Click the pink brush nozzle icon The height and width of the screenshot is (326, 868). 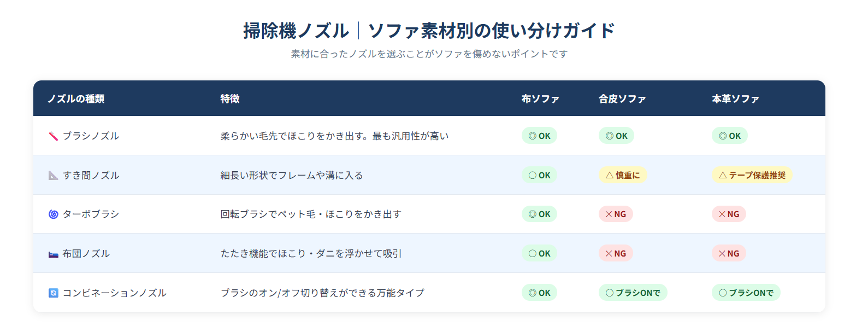[x=53, y=136]
